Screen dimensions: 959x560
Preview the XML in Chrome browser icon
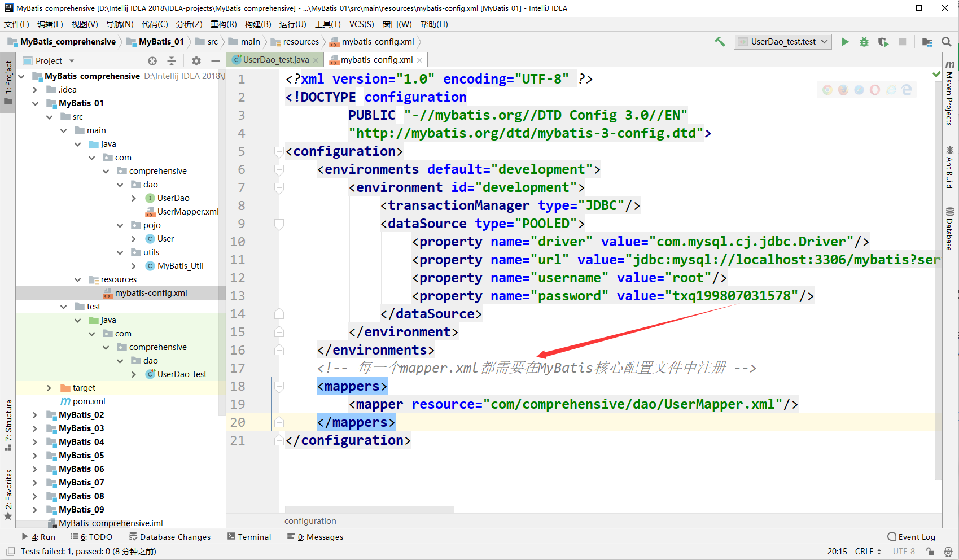827,90
